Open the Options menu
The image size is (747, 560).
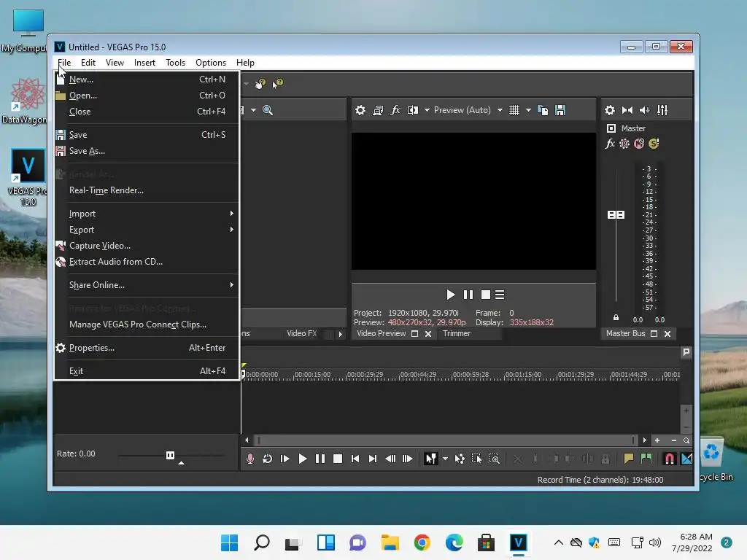pyautogui.click(x=211, y=63)
